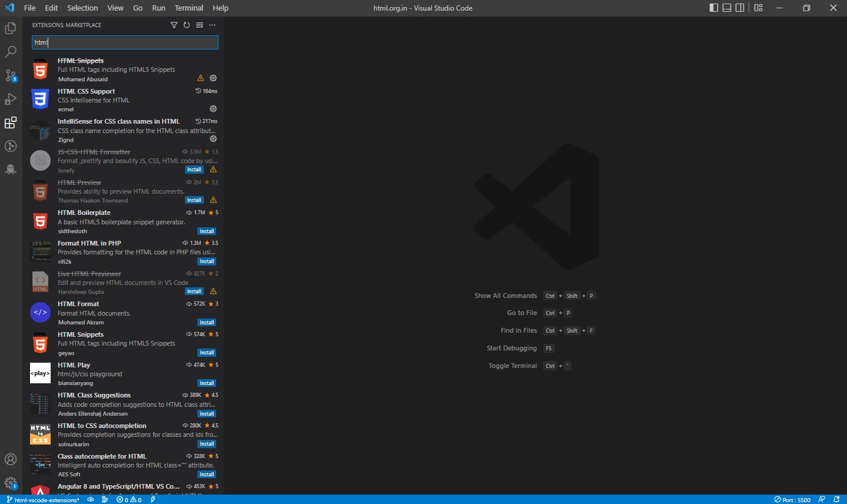Clear extensions search results icon
Image resolution: width=847 pixels, height=504 pixels.
coord(200,25)
